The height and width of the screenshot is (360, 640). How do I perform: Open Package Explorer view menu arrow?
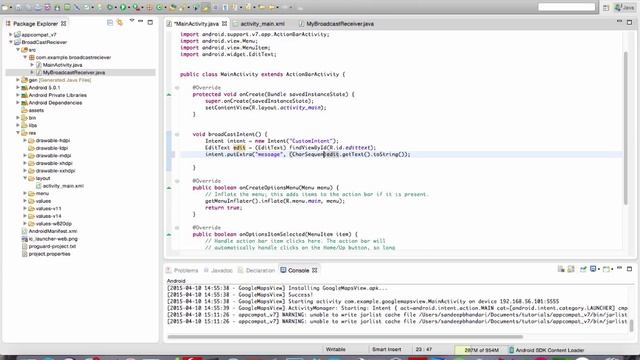pos(131,21)
